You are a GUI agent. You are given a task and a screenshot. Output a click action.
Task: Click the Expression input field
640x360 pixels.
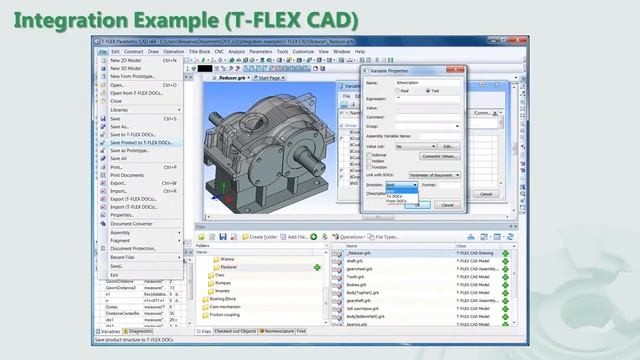428,99
